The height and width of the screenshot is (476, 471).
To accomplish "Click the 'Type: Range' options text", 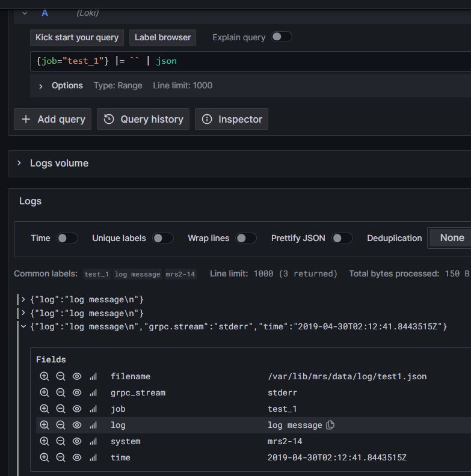I will coord(118,85).
